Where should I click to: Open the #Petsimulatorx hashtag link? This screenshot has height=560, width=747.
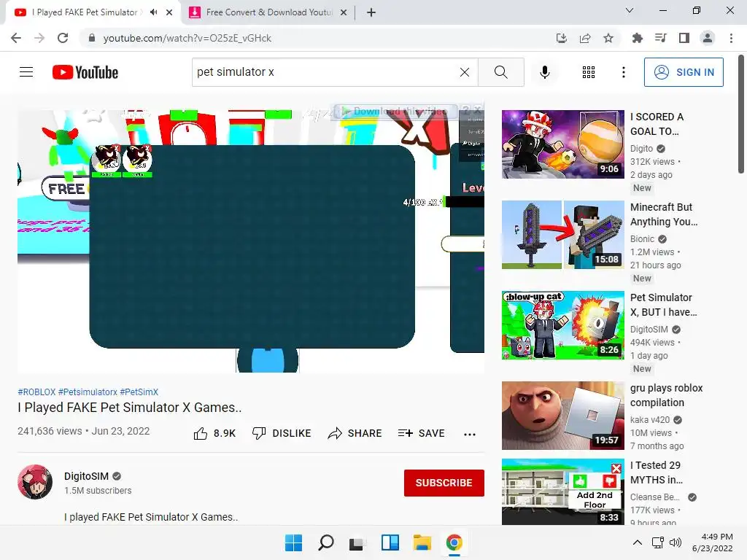(88, 392)
